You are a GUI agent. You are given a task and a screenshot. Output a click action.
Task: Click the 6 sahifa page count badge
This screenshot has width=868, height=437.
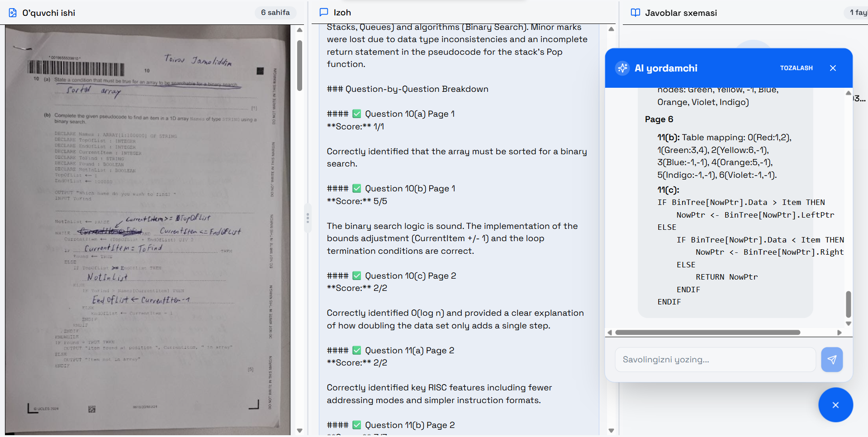click(275, 13)
